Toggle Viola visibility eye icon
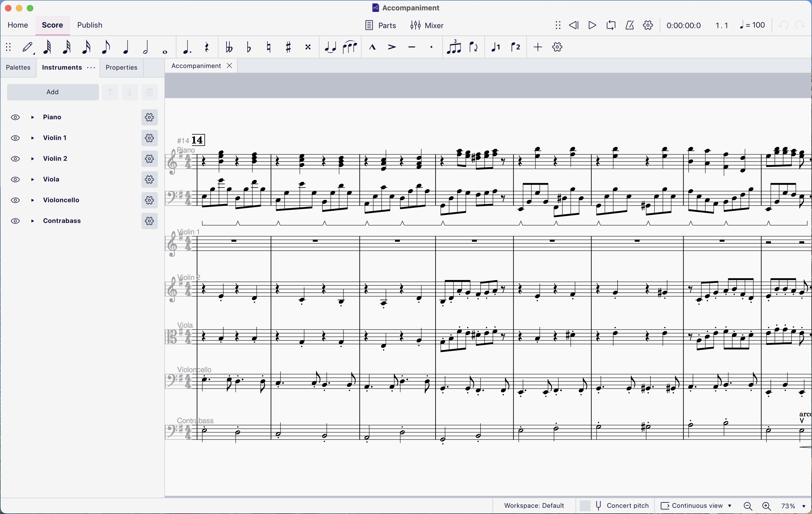The width and height of the screenshot is (812, 514). 15,179
